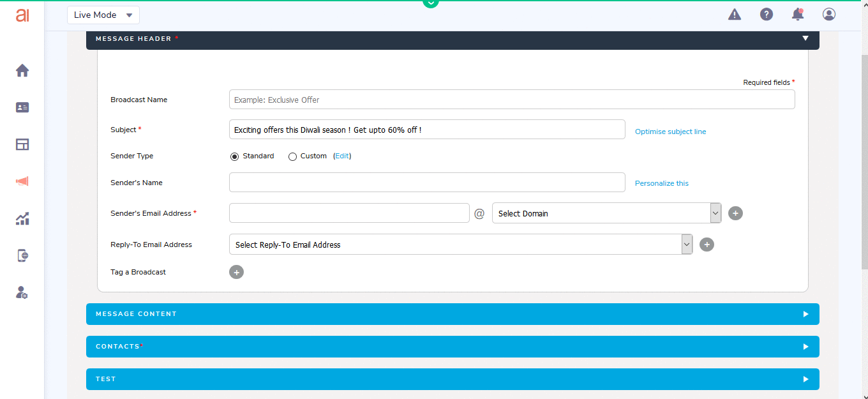Open the Live Mode dropdown
The width and height of the screenshot is (868, 399).
(x=103, y=15)
